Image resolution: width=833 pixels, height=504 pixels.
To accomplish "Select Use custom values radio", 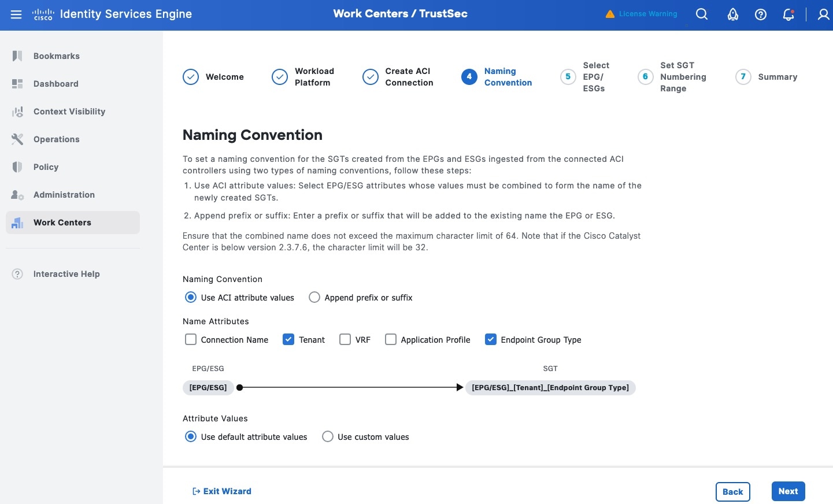I will click(328, 437).
